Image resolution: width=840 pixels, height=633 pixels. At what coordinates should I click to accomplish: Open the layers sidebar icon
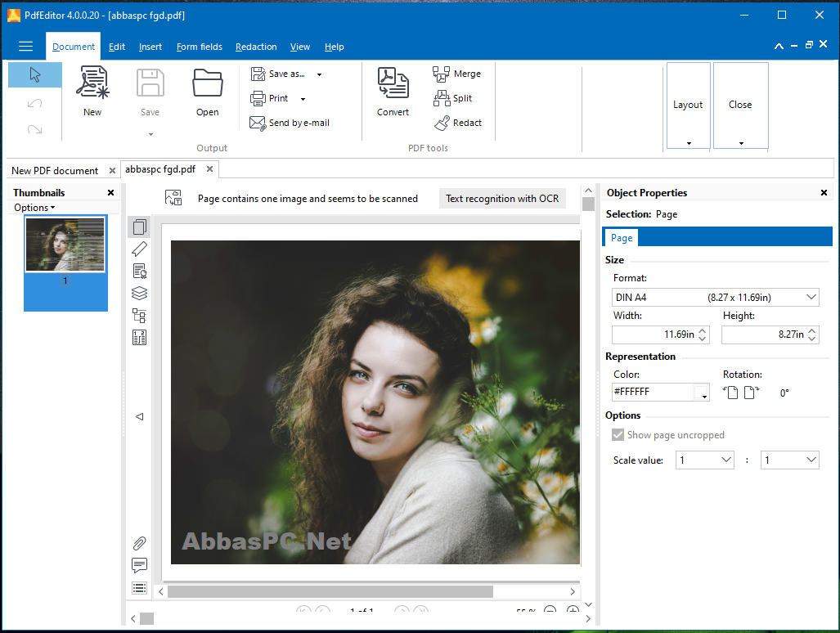139,294
